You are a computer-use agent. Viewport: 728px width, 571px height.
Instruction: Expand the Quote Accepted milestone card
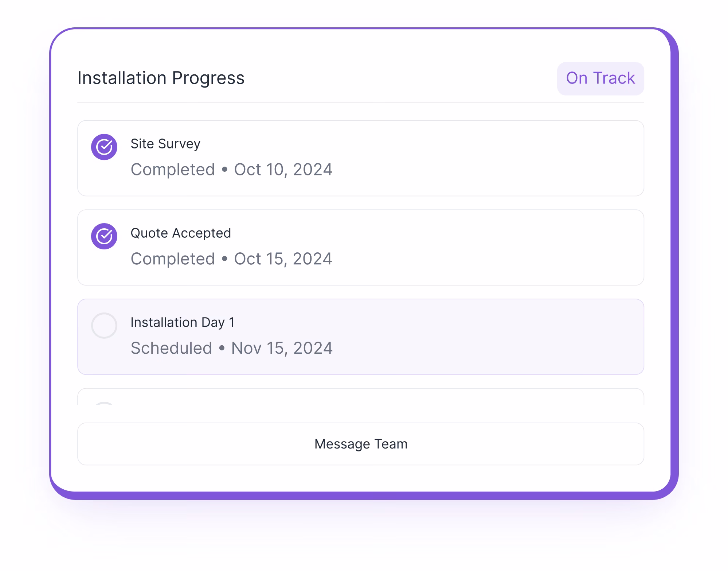point(361,247)
